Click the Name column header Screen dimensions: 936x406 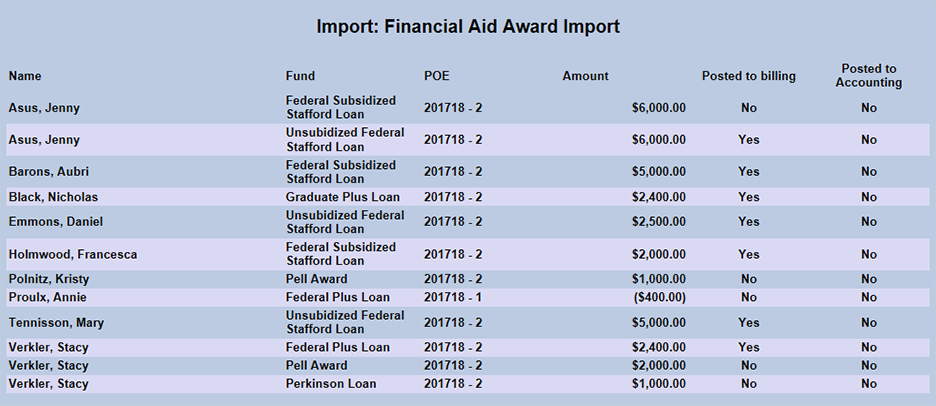tap(25, 76)
